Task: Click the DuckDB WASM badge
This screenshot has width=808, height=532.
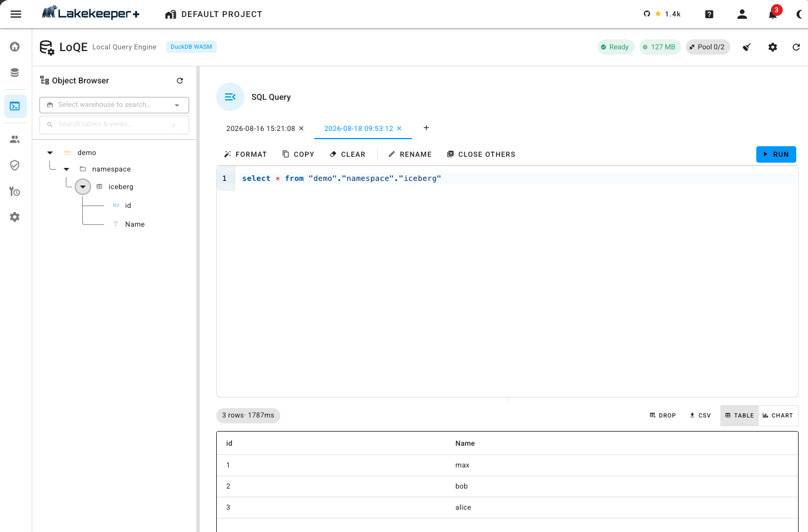Action: click(192, 47)
